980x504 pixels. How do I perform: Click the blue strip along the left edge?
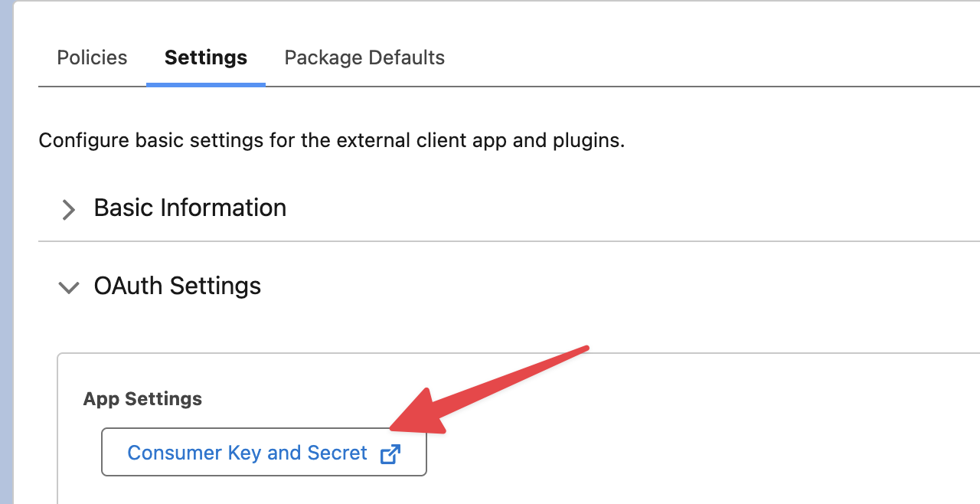(x=6, y=252)
